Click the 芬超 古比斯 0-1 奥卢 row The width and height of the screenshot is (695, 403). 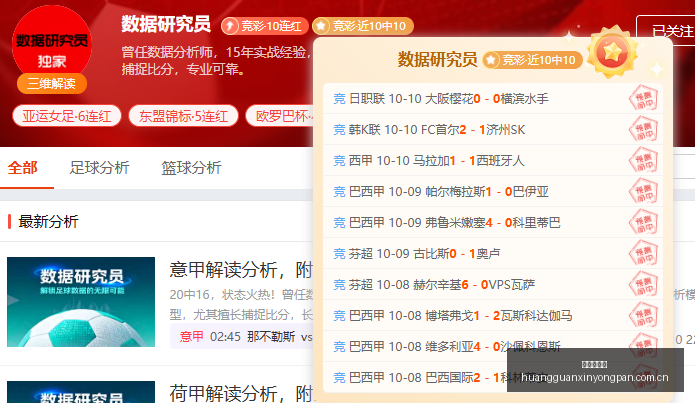pos(492,254)
